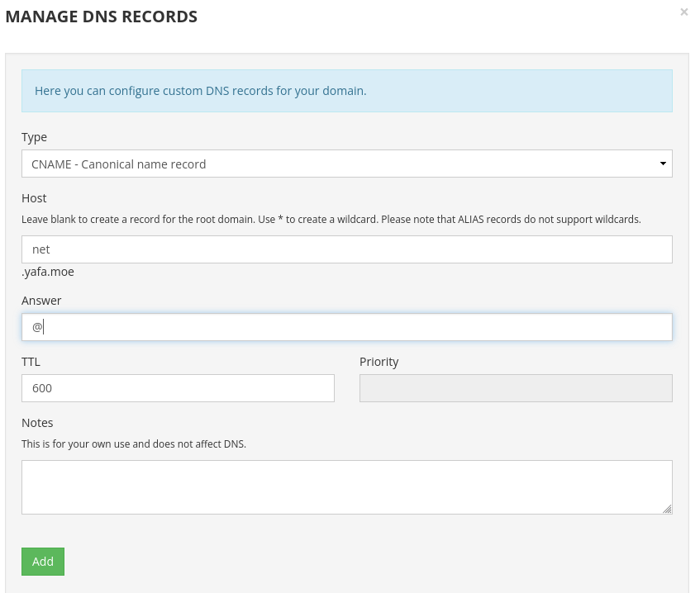
Task: Focus the Host input containing net
Action: pos(347,249)
